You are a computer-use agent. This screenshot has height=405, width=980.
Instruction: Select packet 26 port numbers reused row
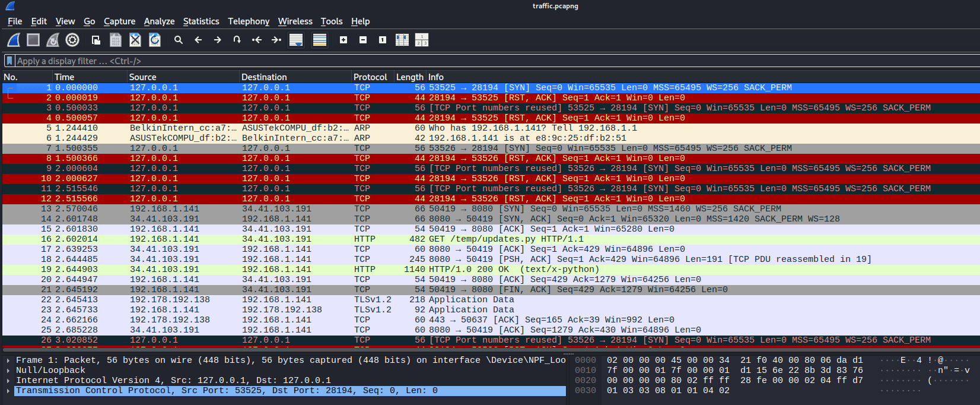(x=491, y=340)
